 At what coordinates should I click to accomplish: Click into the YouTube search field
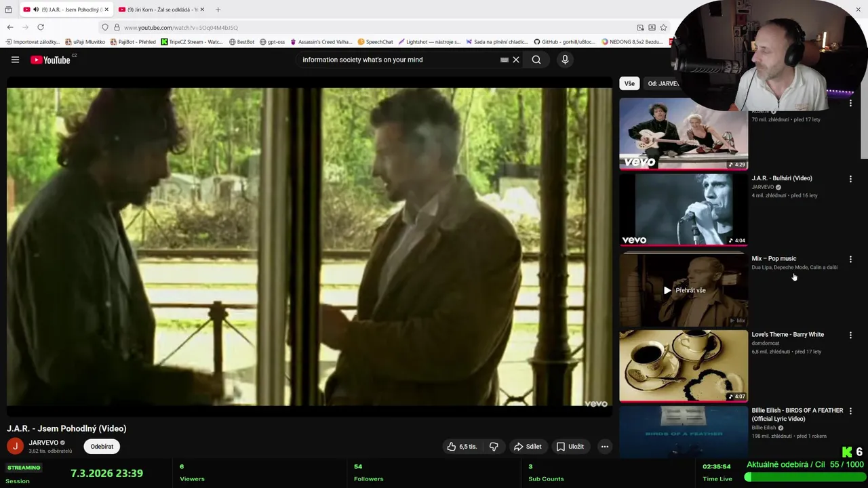click(x=397, y=60)
